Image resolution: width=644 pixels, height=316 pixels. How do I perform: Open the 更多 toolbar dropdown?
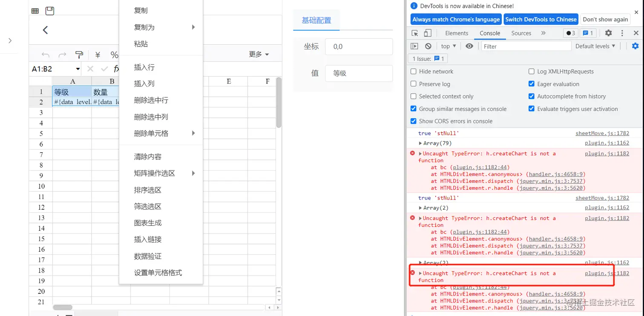click(x=259, y=54)
